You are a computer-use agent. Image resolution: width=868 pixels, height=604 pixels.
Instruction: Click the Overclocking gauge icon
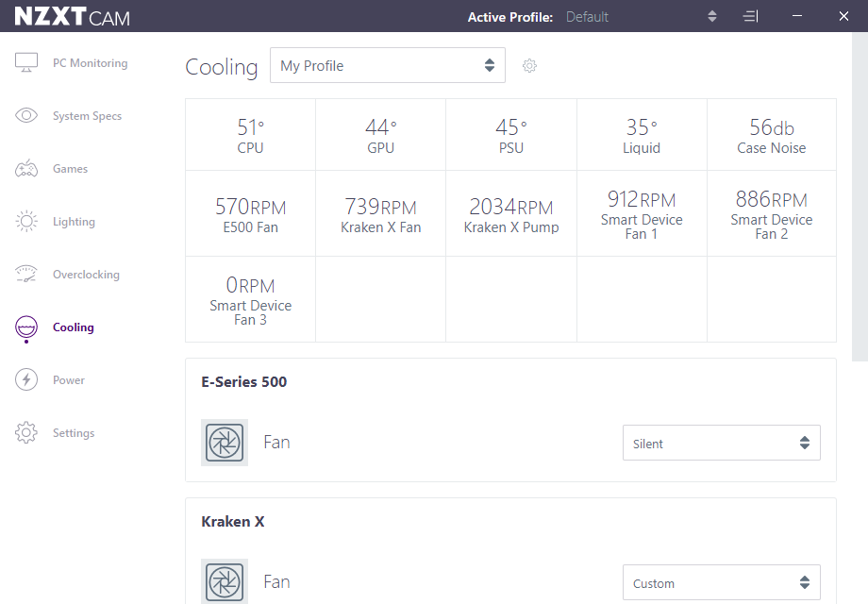tap(26, 275)
